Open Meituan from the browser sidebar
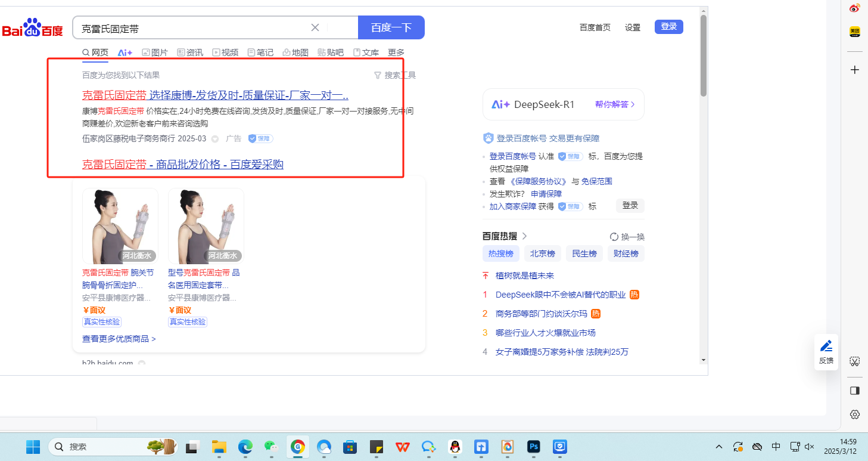 pyautogui.click(x=855, y=32)
